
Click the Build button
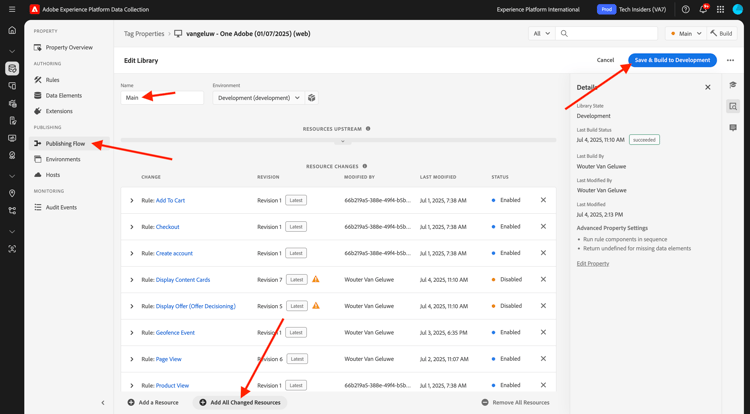click(x=721, y=33)
